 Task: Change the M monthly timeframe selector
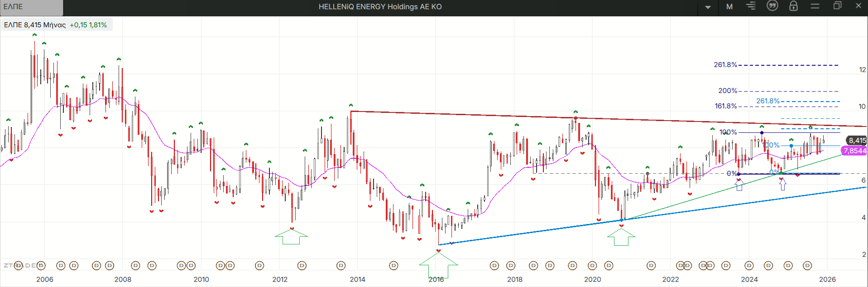pos(729,6)
